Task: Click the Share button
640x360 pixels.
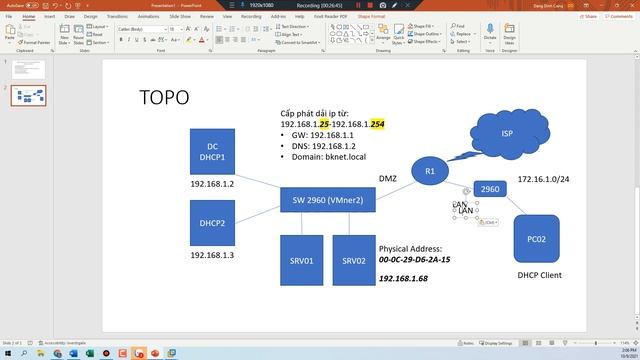Action: 588,17
